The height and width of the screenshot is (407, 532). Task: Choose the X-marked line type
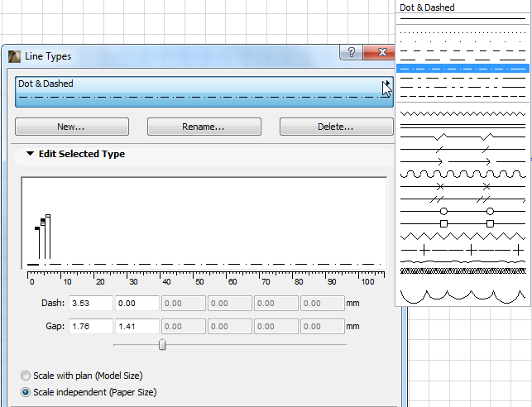[463, 187]
